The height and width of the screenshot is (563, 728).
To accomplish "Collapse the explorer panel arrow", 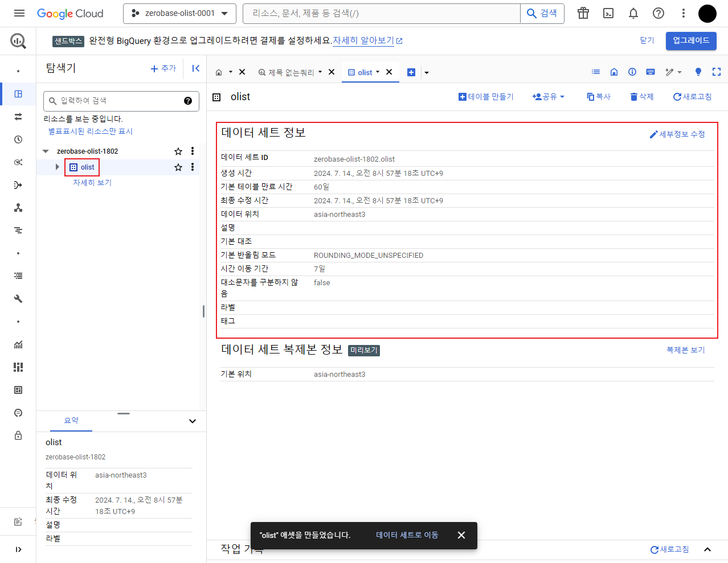I will click(x=195, y=68).
